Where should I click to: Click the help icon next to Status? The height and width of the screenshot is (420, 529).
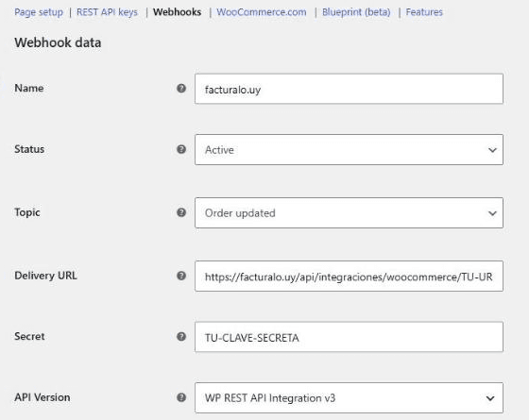point(181,149)
